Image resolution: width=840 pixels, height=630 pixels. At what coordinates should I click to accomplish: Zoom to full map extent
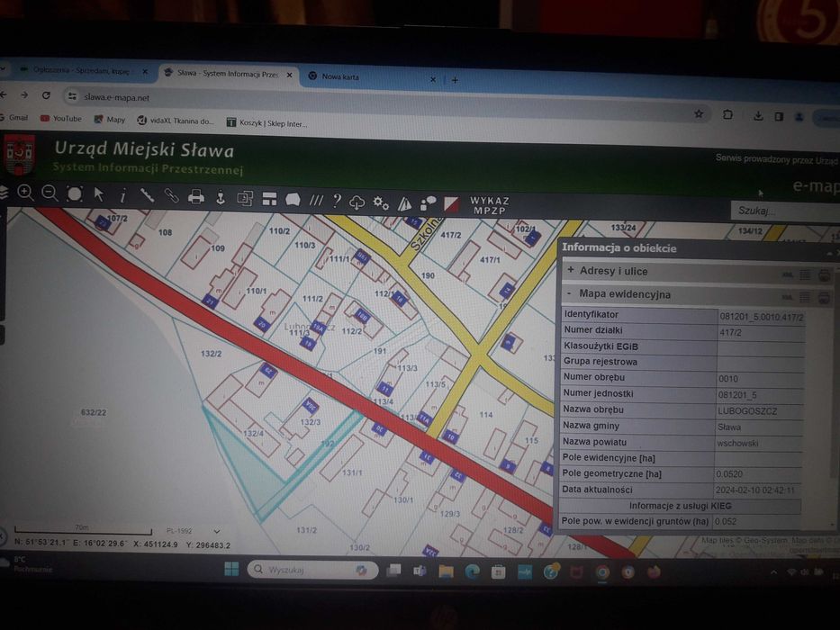click(x=75, y=193)
